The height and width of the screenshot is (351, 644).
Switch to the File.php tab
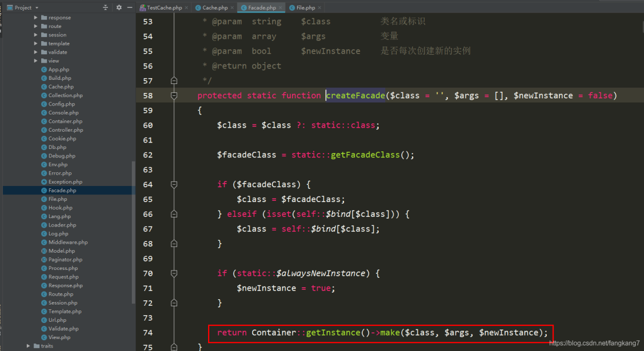[305, 8]
